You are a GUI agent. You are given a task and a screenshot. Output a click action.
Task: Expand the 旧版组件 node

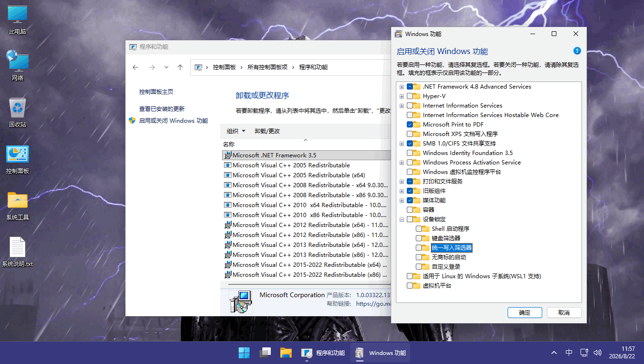[x=402, y=191]
